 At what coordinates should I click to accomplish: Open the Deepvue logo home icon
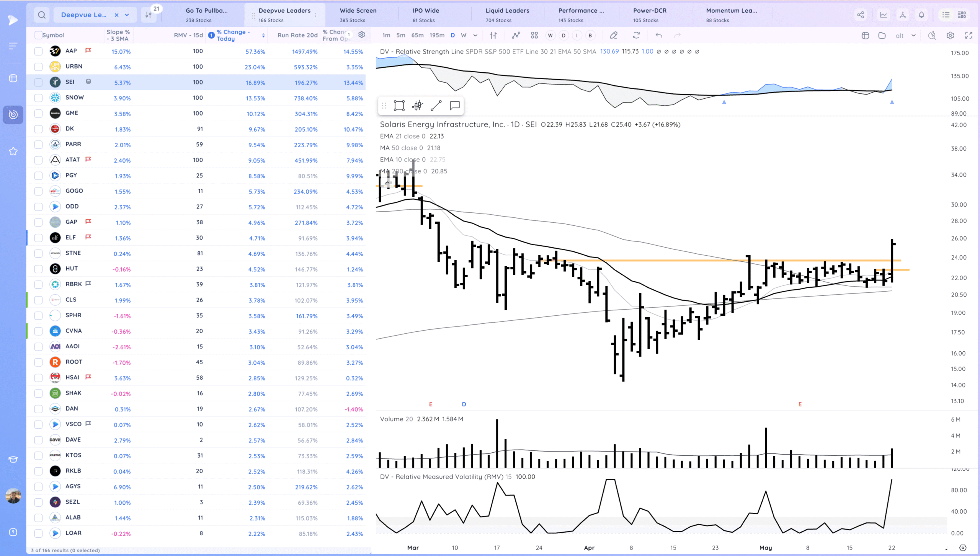(x=13, y=20)
